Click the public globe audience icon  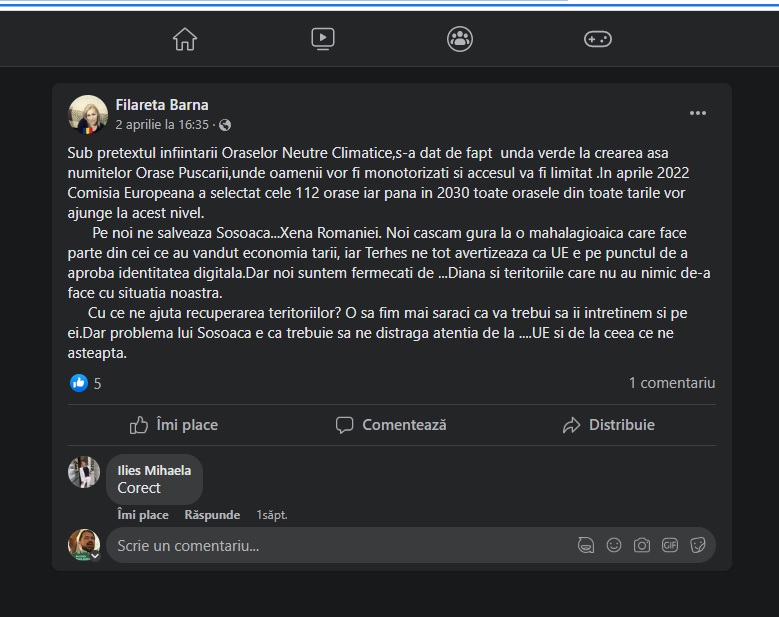pos(225,125)
